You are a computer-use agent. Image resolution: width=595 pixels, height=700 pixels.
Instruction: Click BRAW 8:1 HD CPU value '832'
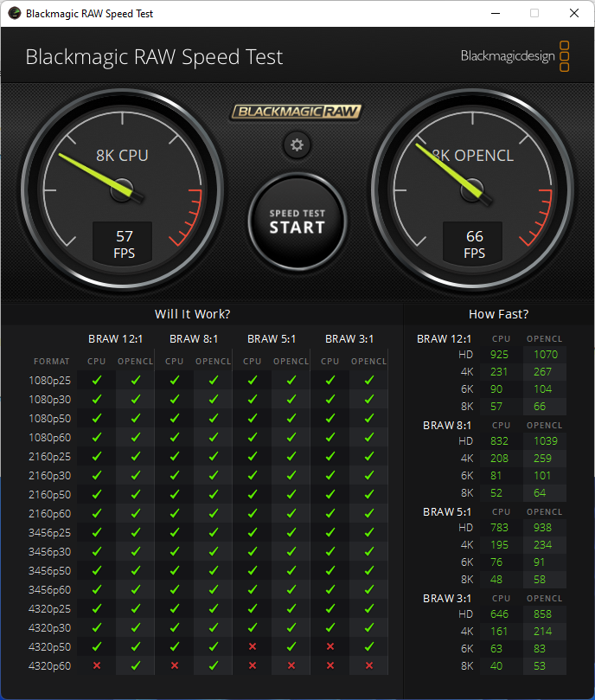tap(499, 441)
